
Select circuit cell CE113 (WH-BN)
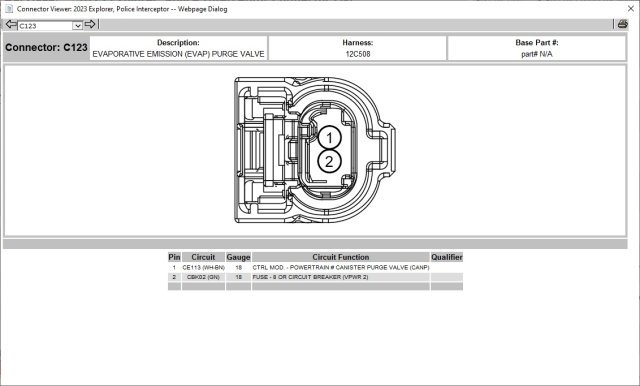203,268
